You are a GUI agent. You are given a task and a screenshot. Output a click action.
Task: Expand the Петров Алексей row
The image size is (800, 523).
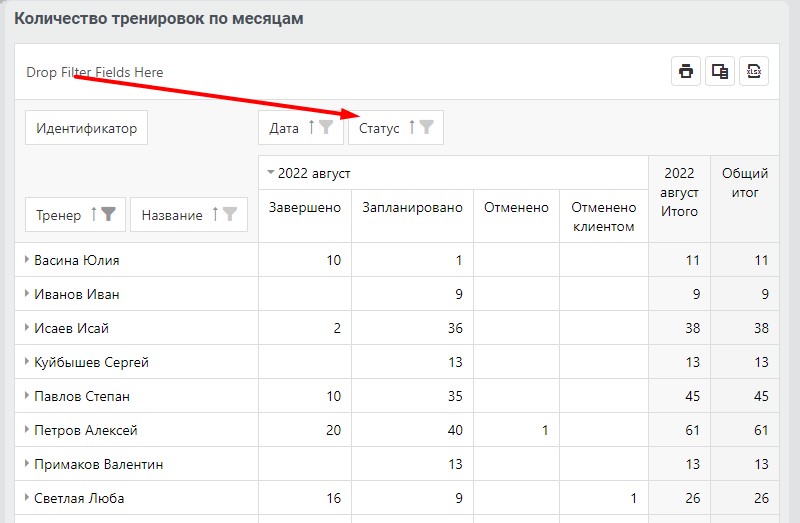[27, 430]
